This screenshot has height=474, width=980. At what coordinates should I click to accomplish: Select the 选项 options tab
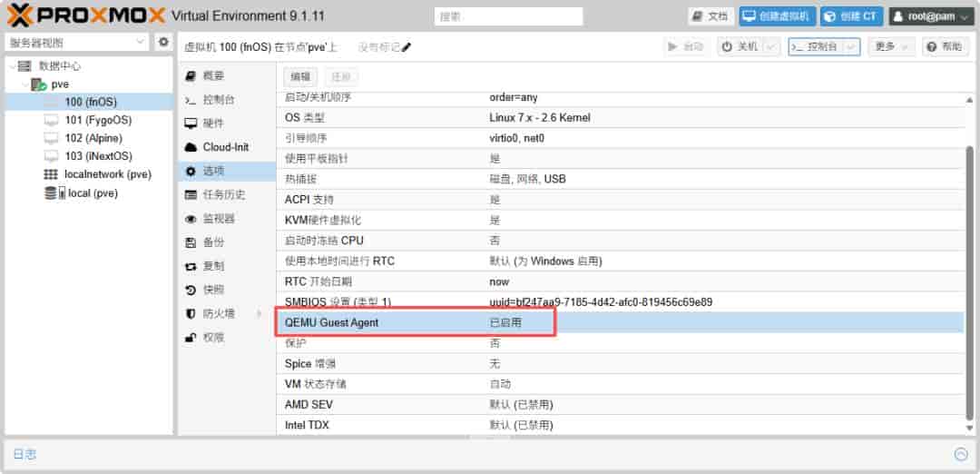pyautogui.click(x=227, y=171)
